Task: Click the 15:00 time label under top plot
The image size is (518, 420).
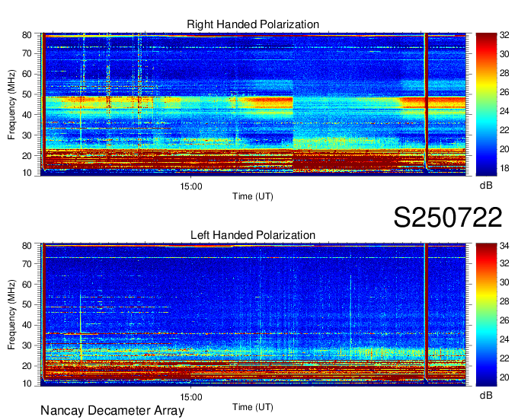Action: 191,186
